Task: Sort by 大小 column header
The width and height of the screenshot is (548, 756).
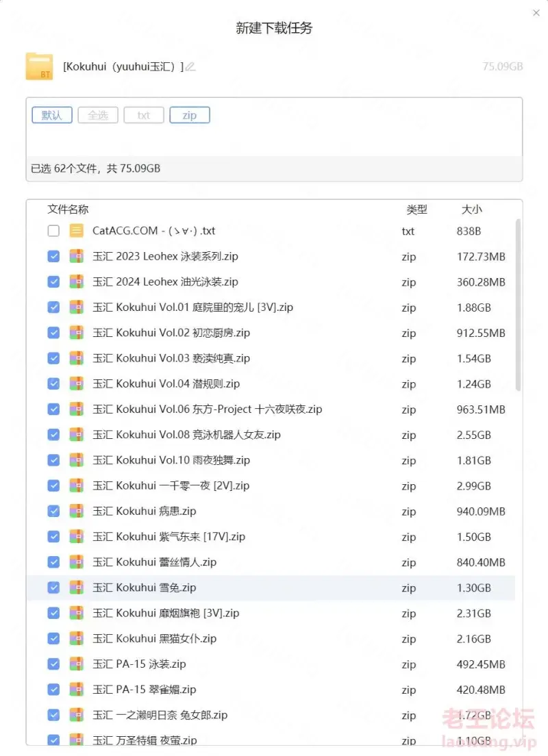Action: (x=472, y=210)
